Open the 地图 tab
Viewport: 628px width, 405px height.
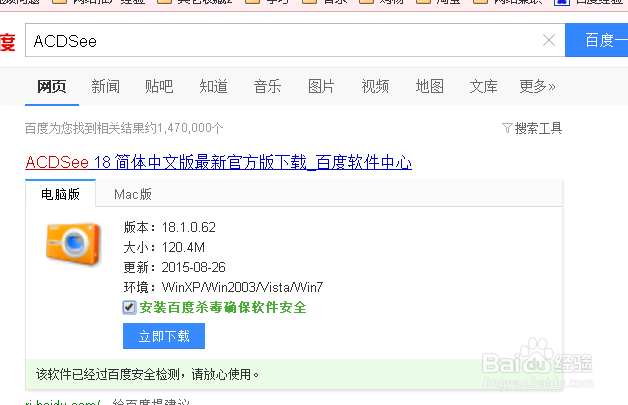429,86
